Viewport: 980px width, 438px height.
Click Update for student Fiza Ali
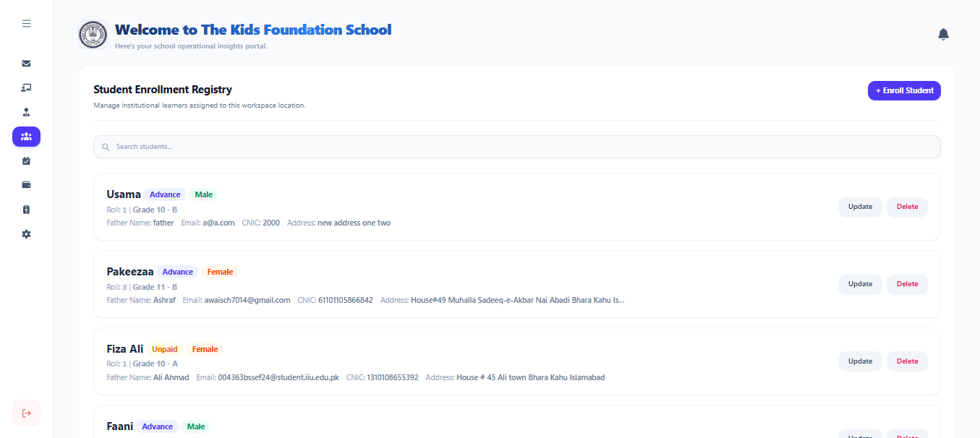tap(860, 361)
